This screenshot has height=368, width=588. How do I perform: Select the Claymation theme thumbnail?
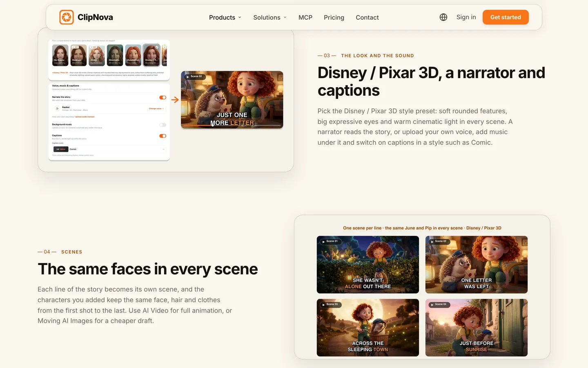(x=133, y=55)
